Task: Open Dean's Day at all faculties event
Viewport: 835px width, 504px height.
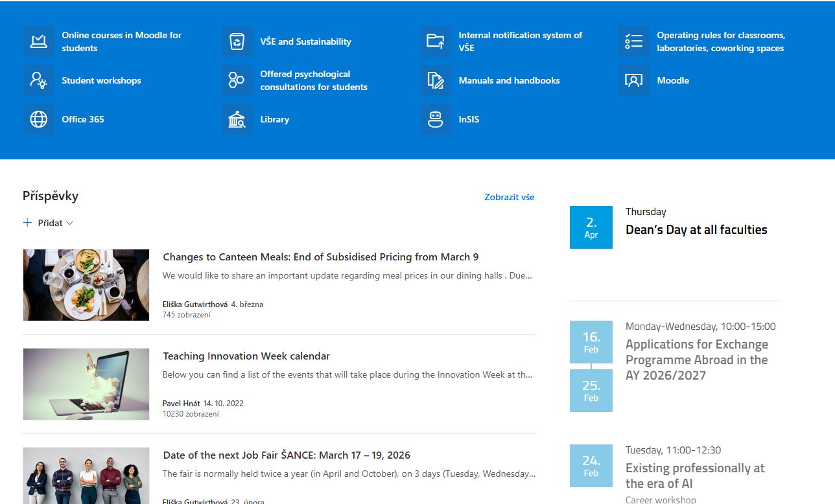Action: click(x=696, y=230)
